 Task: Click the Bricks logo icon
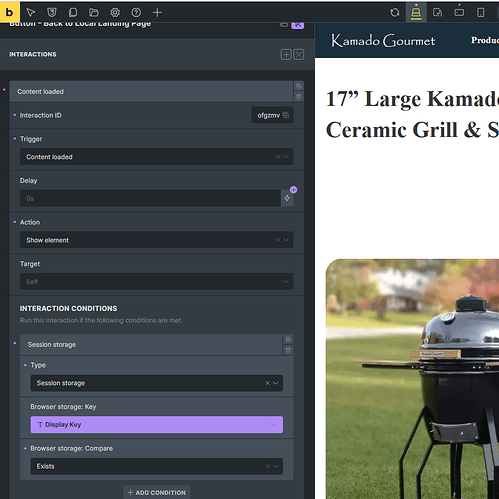[x=10, y=12]
